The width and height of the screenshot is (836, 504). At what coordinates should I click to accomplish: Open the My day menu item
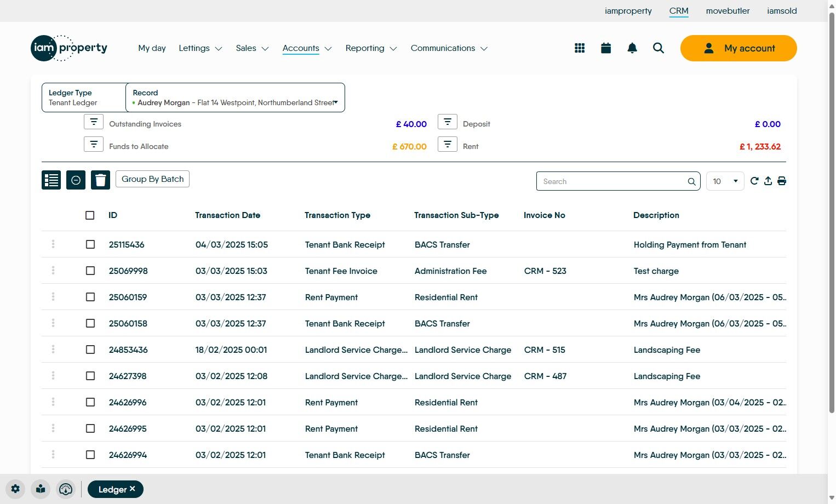(x=152, y=48)
